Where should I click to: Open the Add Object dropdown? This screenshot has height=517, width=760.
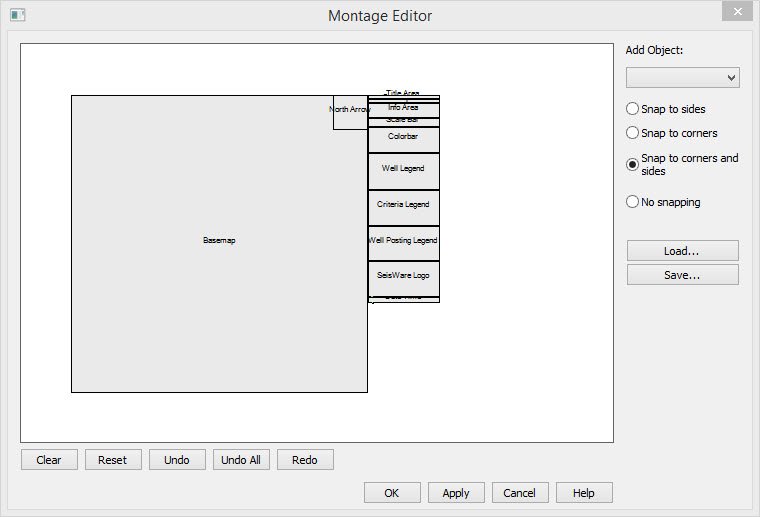[x=682, y=78]
